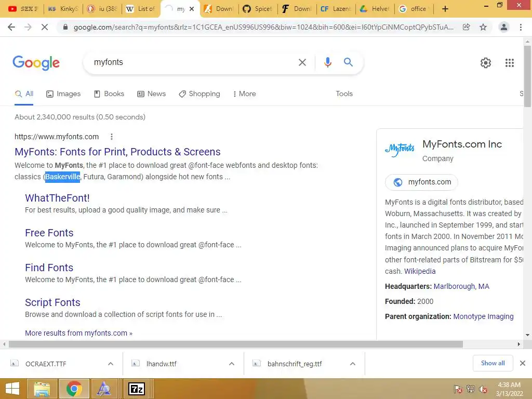Click the horizontal scrollbar thumb

[x=235, y=344]
